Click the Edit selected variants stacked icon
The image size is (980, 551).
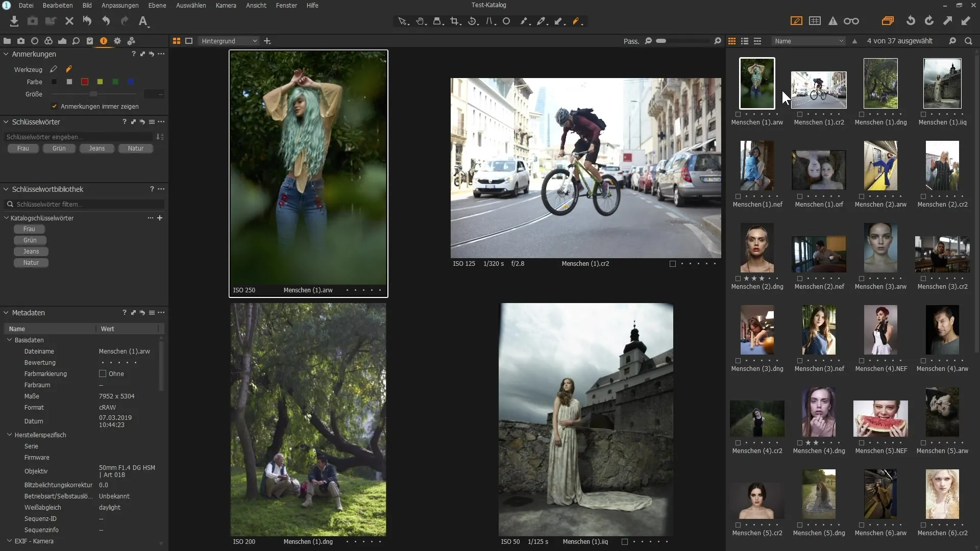click(888, 21)
